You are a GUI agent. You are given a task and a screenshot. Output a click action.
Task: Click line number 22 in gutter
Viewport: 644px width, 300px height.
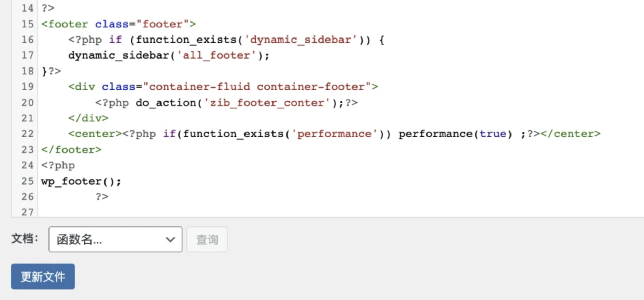(27, 134)
